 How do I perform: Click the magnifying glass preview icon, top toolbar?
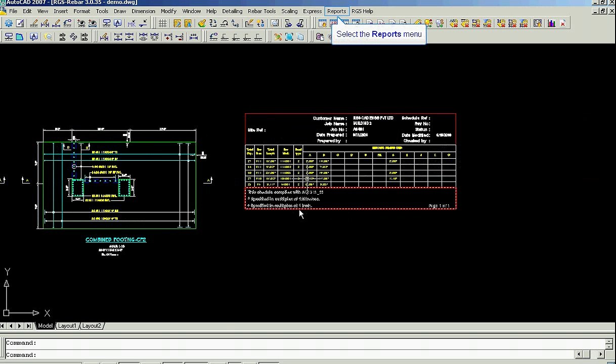274,23
